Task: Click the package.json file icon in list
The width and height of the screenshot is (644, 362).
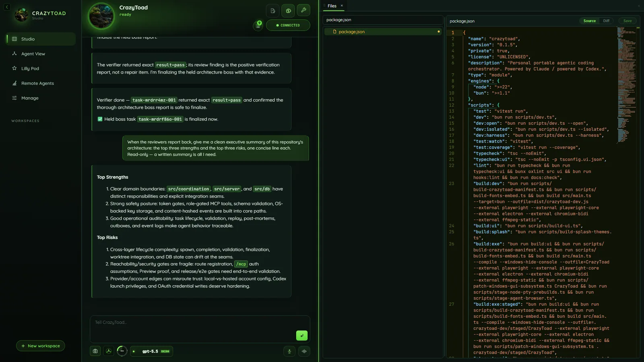Action: (334, 32)
